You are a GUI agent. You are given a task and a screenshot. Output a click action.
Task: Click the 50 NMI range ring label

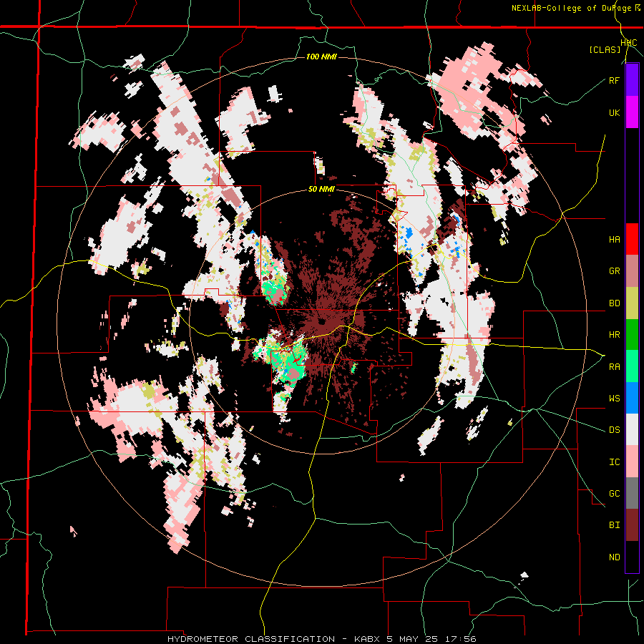click(321, 190)
